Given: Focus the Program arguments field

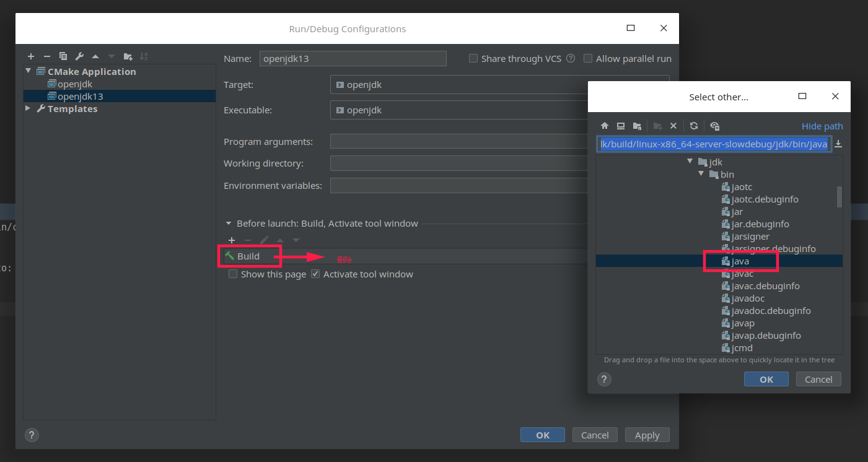Looking at the screenshot, I should click(x=458, y=141).
